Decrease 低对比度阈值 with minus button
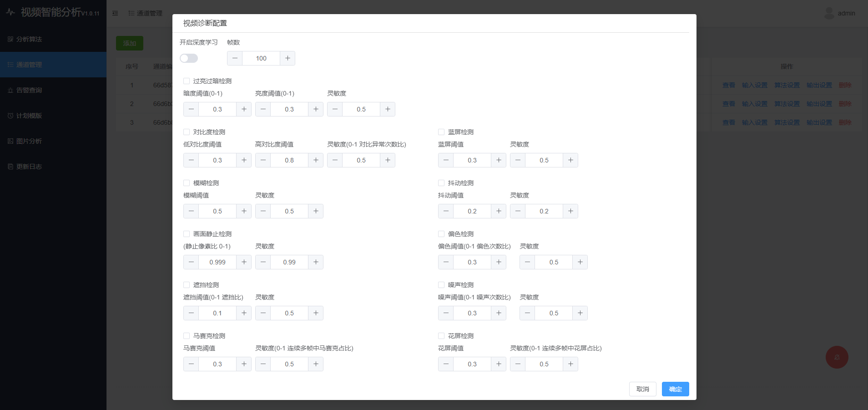 [x=191, y=160]
